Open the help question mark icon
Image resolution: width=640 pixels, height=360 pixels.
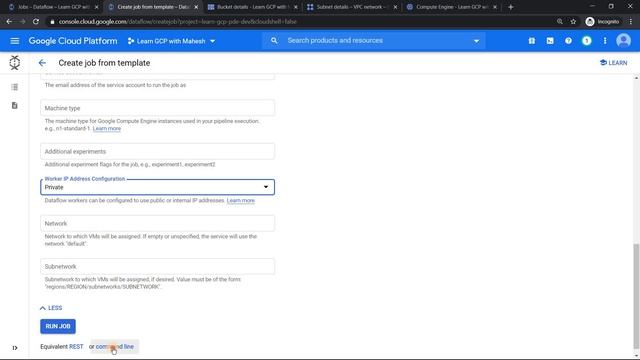pyautogui.click(x=568, y=41)
